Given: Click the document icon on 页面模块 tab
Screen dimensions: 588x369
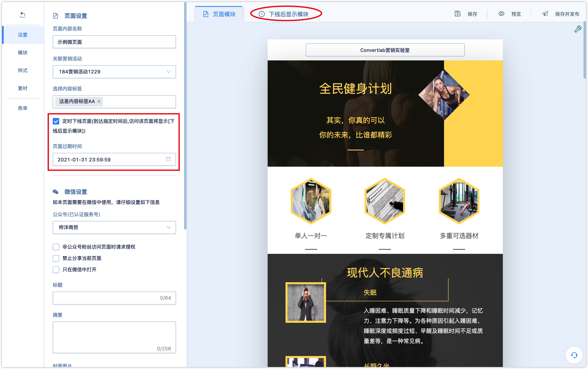Looking at the screenshot, I should pos(206,14).
